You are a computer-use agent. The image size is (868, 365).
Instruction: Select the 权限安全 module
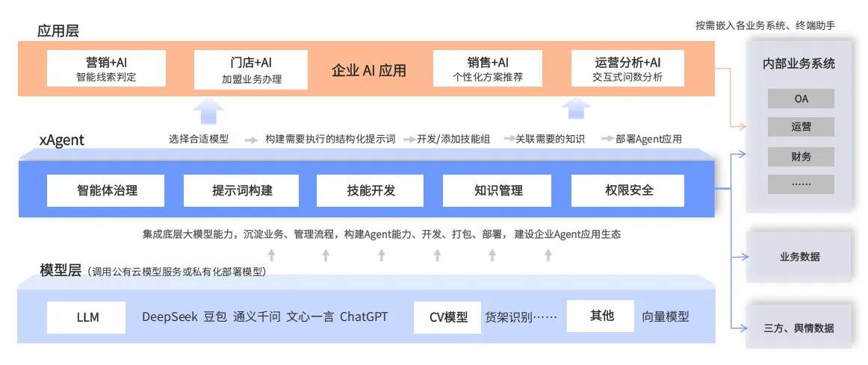point(627,190)
